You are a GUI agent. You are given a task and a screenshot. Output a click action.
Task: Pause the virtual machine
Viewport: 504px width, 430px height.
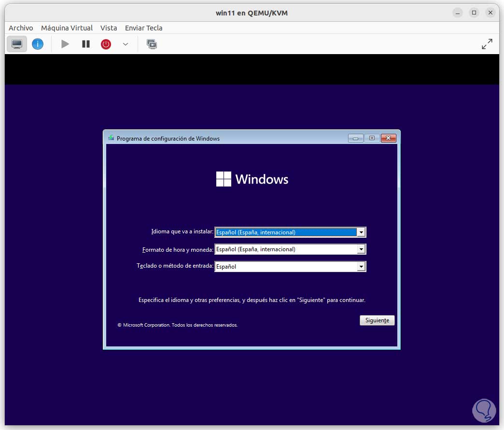(x=86, y=44)
